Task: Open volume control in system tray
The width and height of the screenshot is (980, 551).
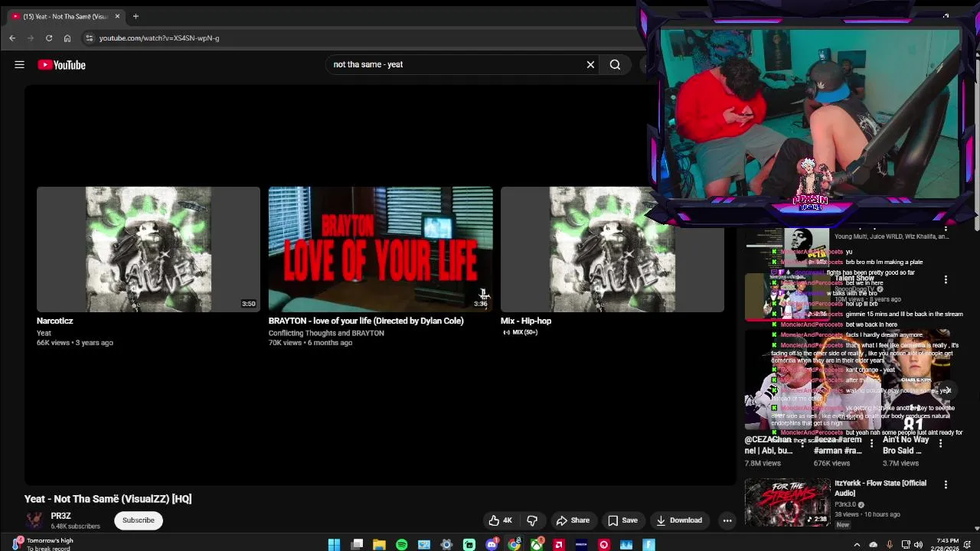Action: point(918,545)
